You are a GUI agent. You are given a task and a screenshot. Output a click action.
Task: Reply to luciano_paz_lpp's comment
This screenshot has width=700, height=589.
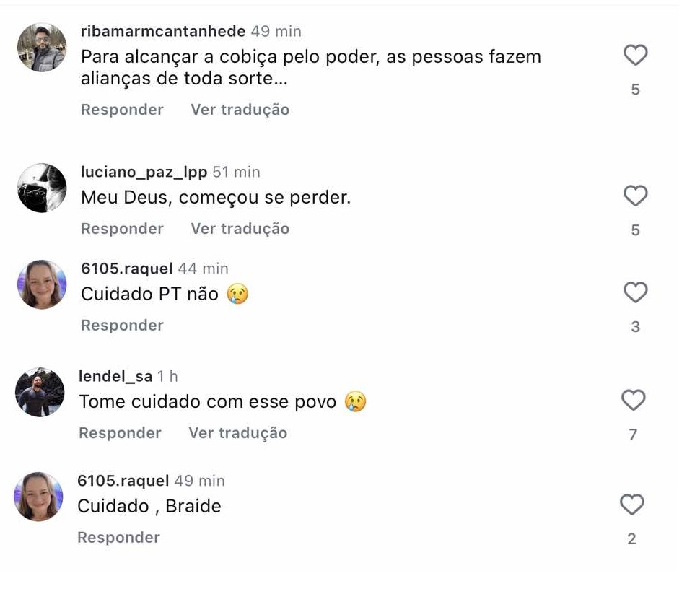click(122, 229)
